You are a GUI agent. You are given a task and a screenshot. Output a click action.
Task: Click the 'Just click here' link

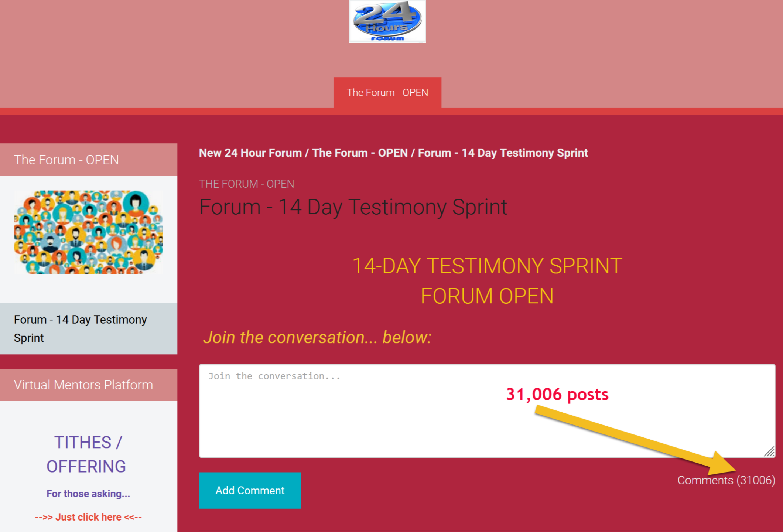[88, 517]
